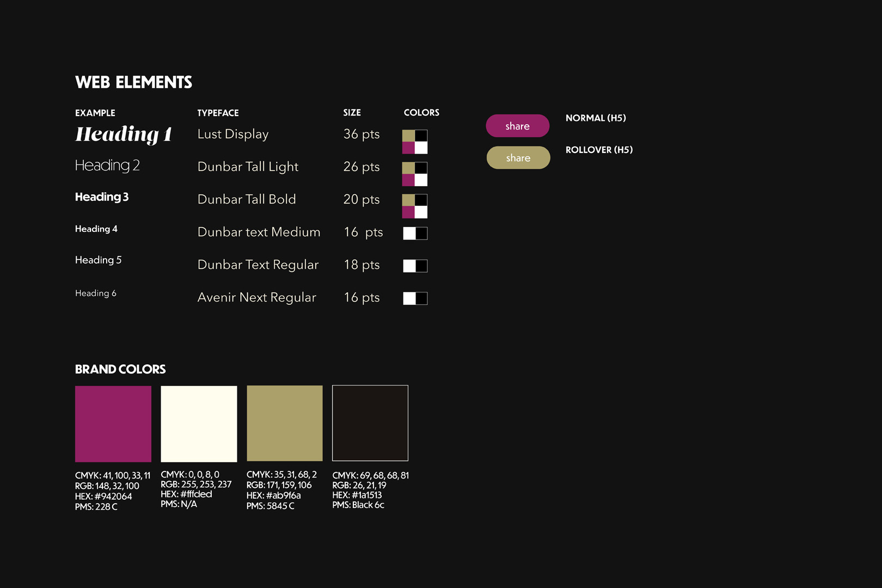Click the Heading 4 white-black swatch
882x588 pixels.
(415, 234)
